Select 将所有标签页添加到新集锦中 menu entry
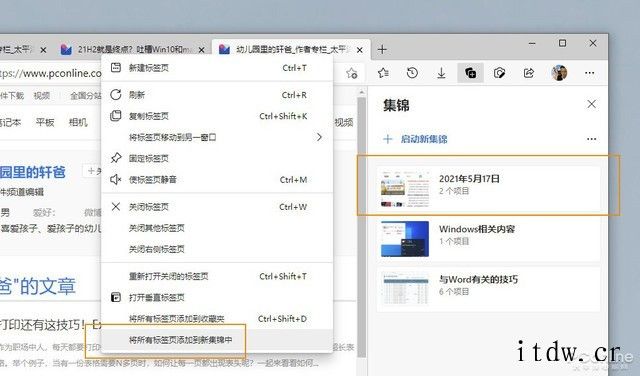 pos(217,340)
